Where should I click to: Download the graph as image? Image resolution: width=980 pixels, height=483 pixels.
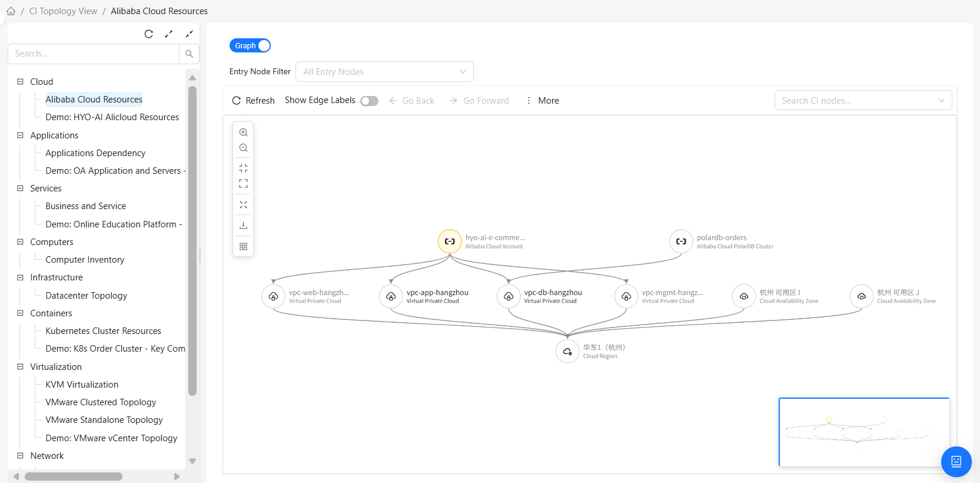243,226
